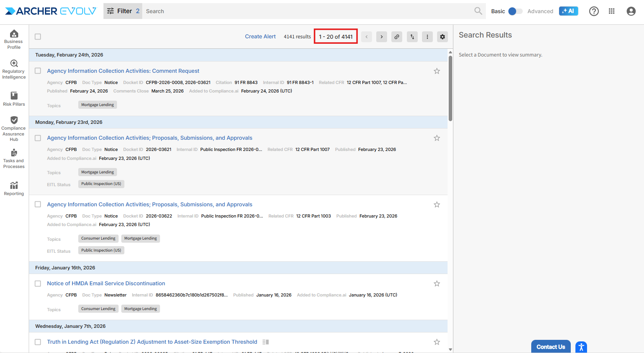Go to next page of results
The height and width of the screenshot is (353, 644).
coord(382,37)
